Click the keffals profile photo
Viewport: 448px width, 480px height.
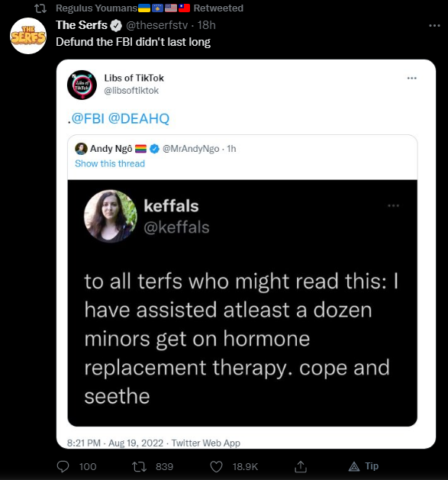[111, 216]
